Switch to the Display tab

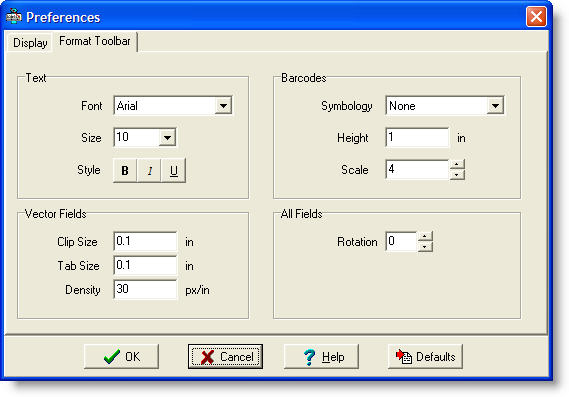click(30, 43)
